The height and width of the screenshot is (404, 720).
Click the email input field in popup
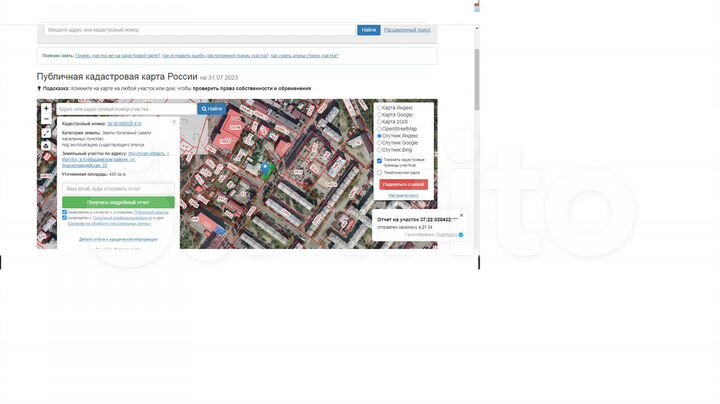[x=118, y=188]
